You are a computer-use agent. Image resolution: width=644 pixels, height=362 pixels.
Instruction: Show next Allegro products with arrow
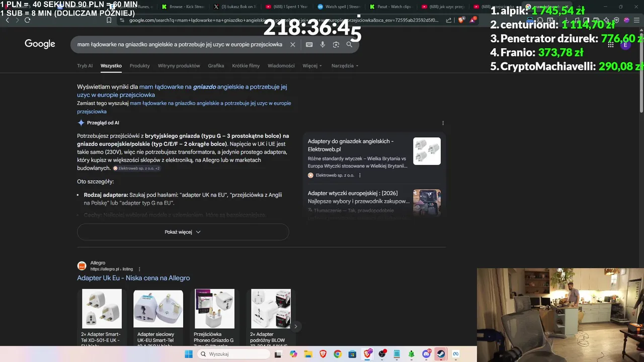295,326
